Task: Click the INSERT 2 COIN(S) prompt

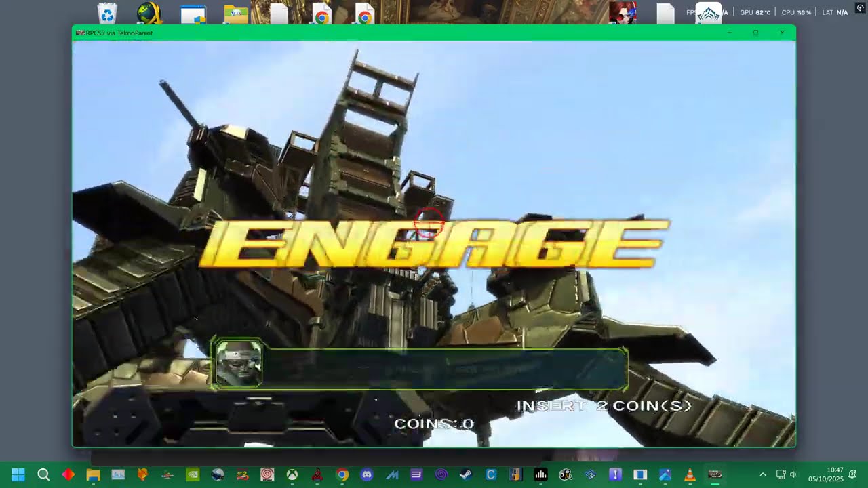Action: 604,406
